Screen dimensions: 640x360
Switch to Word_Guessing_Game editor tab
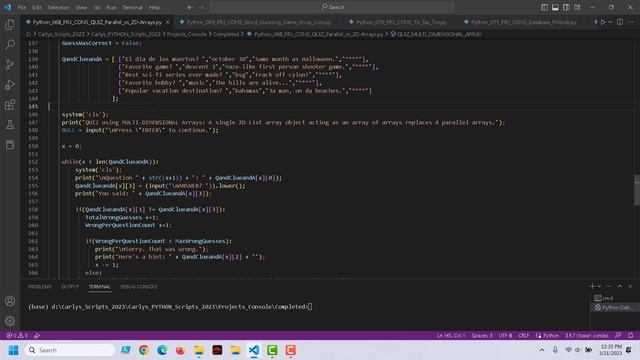coord(257,22)
